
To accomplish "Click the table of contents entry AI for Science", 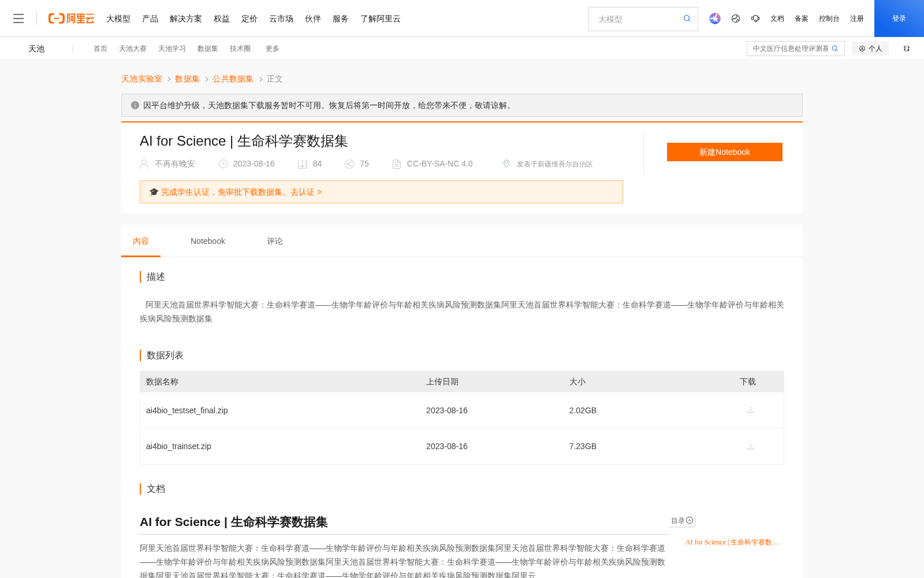I will click(x=732, y=542).
